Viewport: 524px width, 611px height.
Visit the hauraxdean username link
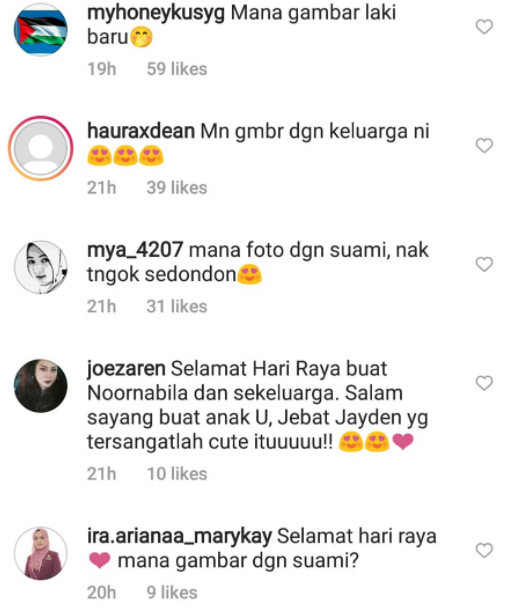point(141,131)
